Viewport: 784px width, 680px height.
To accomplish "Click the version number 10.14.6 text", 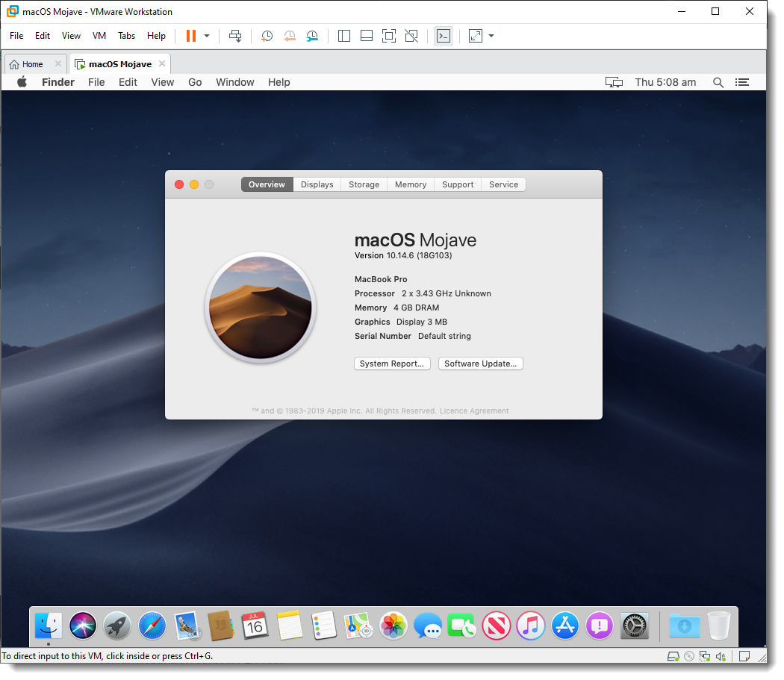I will 400,255.
